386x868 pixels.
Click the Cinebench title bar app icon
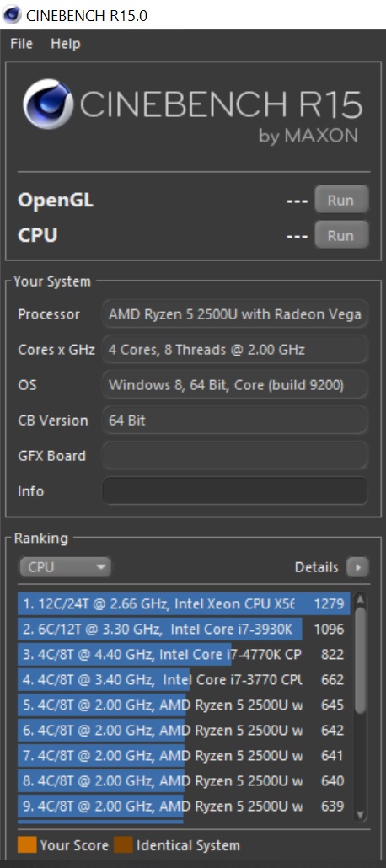pos(12,15)
